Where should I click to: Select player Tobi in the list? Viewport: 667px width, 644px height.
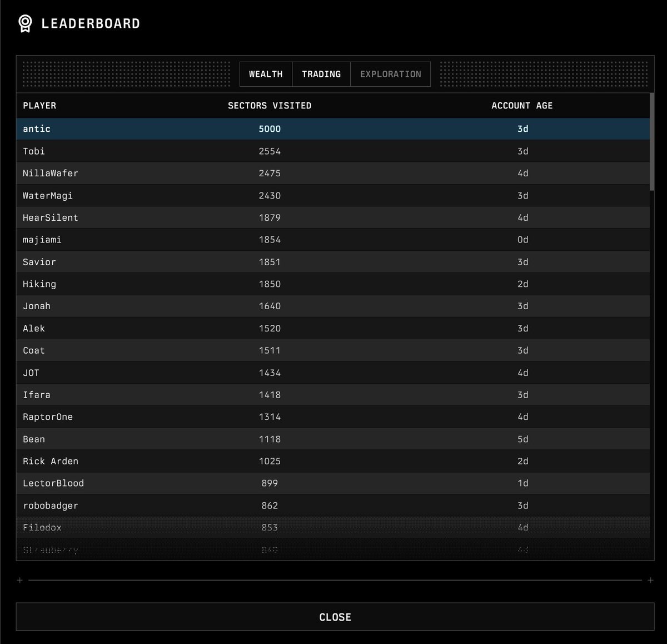pyautogui.click(x=333, y=151)
